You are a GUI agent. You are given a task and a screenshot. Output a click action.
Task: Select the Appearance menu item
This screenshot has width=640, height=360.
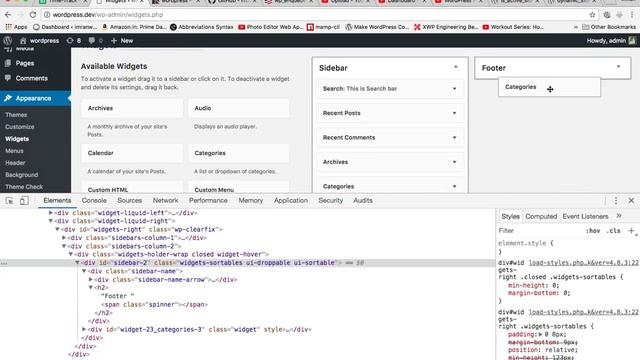point(33,98)
